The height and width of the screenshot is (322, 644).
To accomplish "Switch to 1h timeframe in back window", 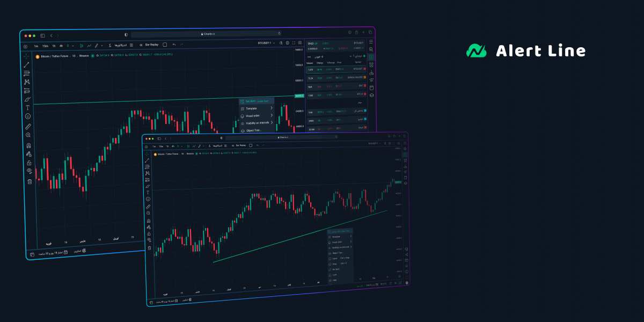I will 54,46.
